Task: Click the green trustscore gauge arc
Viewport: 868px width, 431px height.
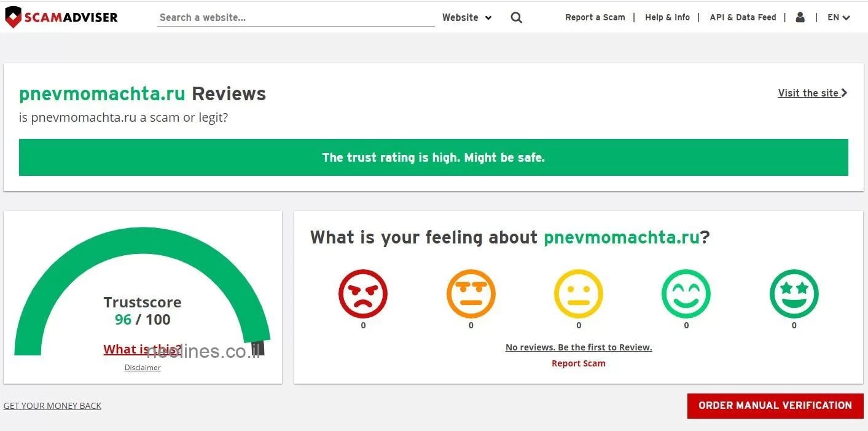Action: [143, 240]
